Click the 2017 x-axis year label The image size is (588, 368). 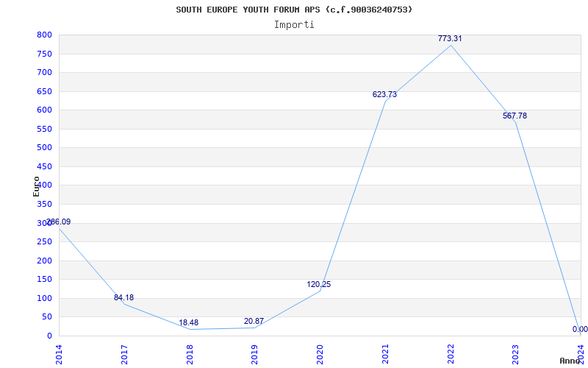[124, 355]
